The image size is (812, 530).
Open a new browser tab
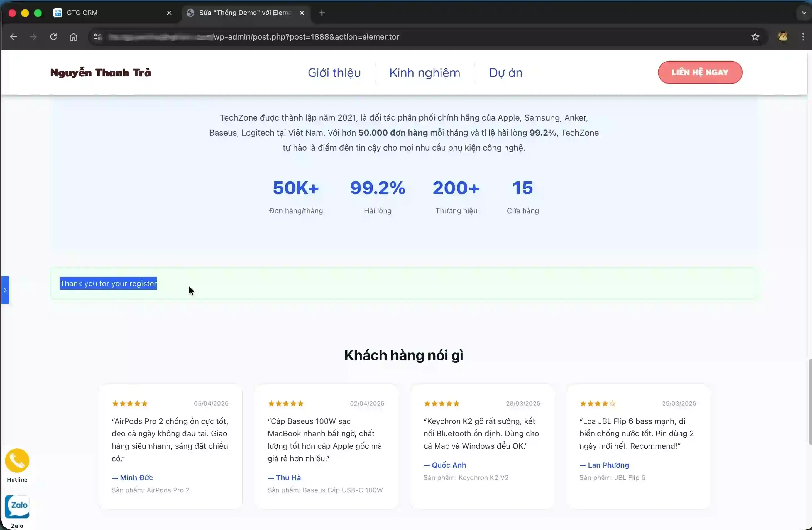pos(321,13)
